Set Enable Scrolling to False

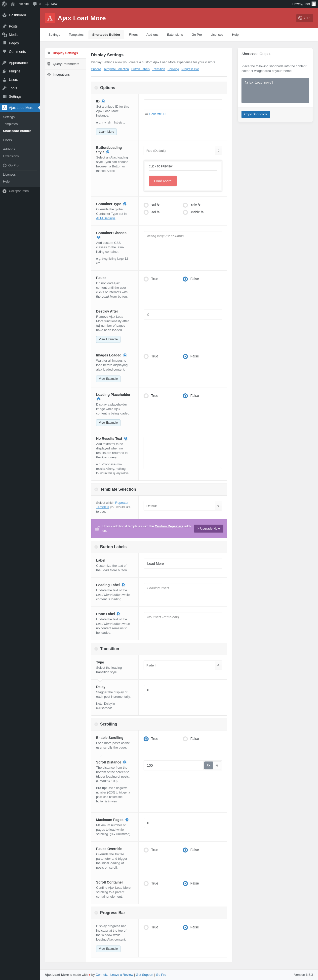(186, 739)
